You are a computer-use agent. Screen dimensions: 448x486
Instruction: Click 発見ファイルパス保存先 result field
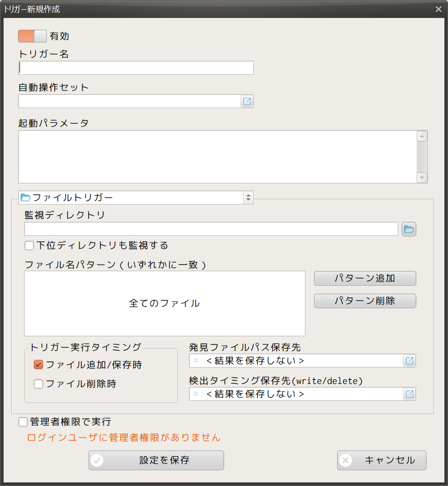pos(296,361)
